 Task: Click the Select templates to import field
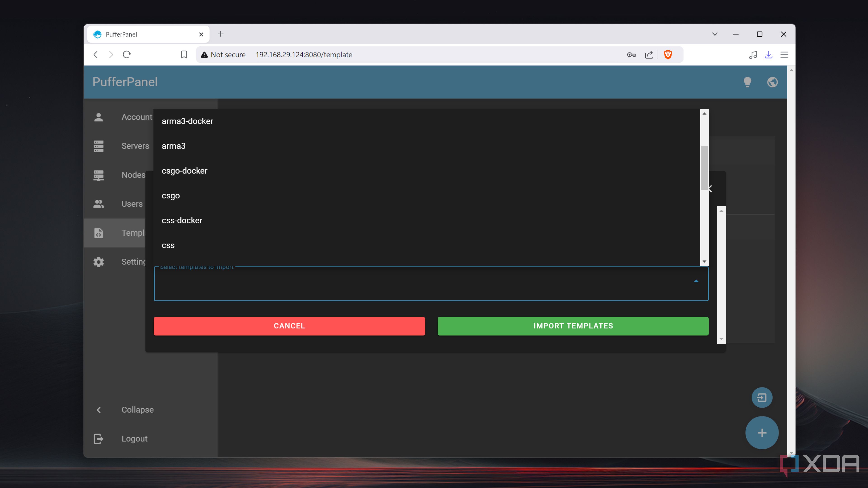pos(431,284)
